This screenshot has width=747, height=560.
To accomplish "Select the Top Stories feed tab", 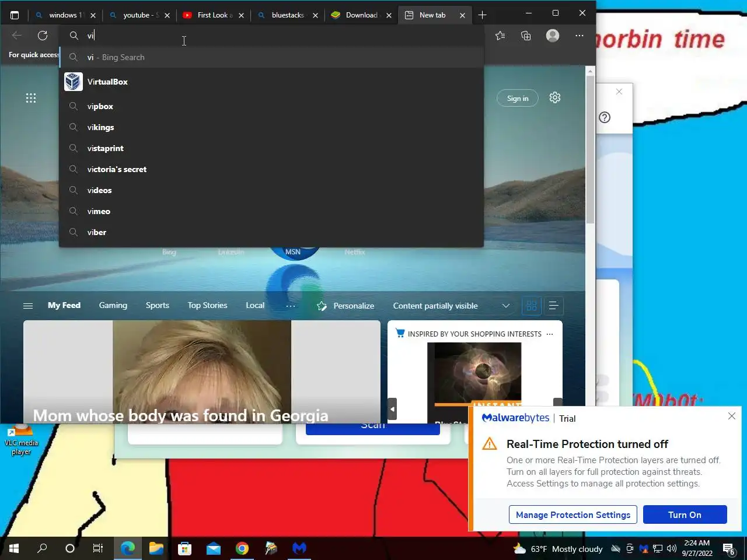I will (207, 305).
